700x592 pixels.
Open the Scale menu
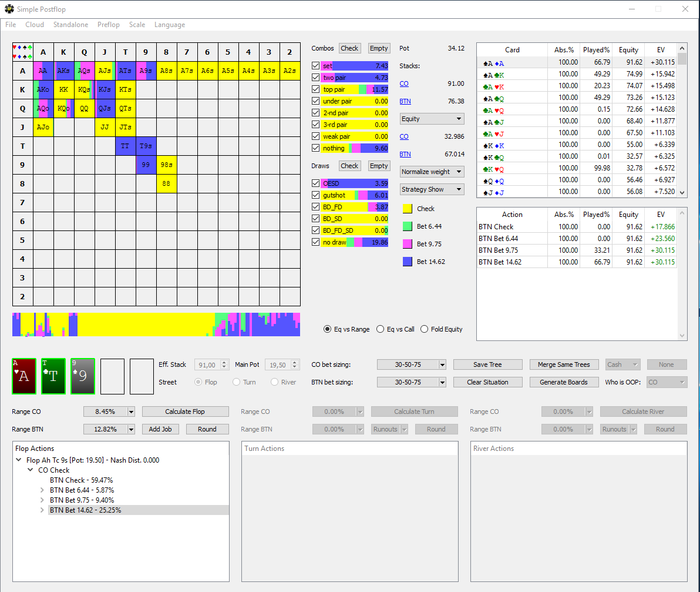[137, 25]
